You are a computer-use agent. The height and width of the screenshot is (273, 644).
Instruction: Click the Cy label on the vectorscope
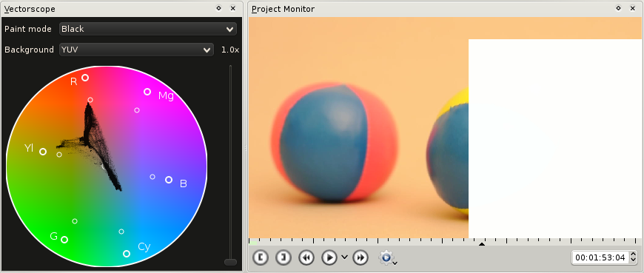point(144,246)
